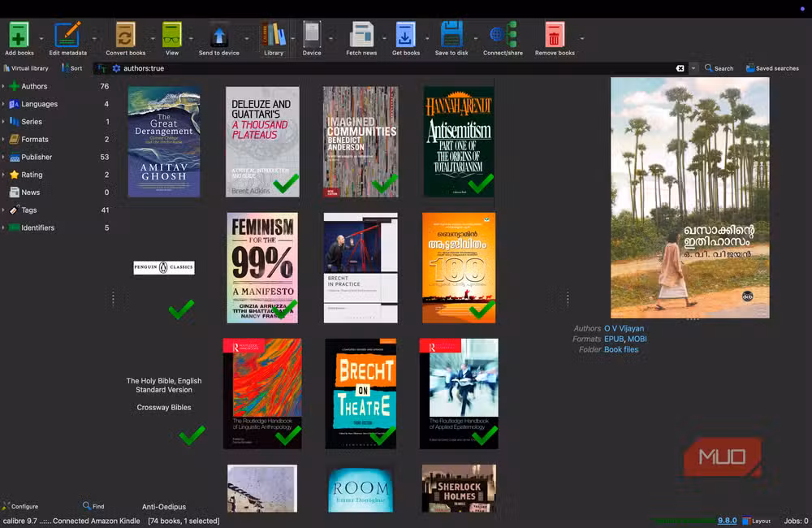Click the Device icon

pos(312,35)
